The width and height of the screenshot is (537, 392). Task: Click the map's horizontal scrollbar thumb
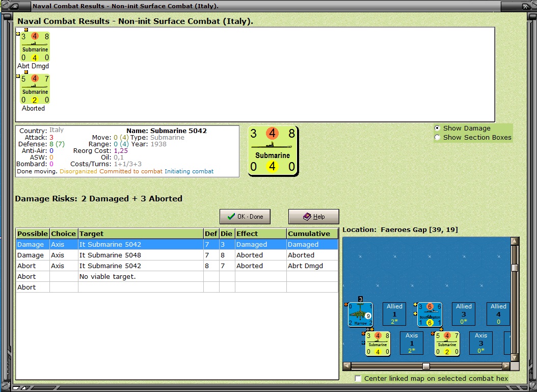[426, 366]
